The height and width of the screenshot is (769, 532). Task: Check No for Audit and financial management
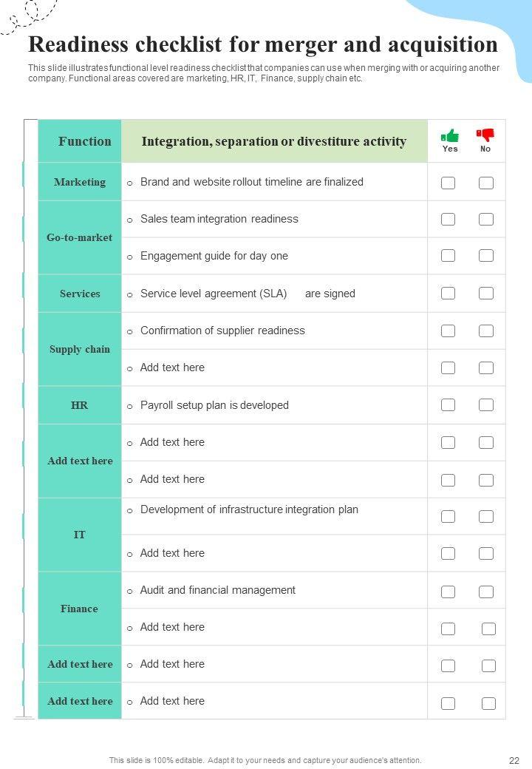click(x=486, y=592)
